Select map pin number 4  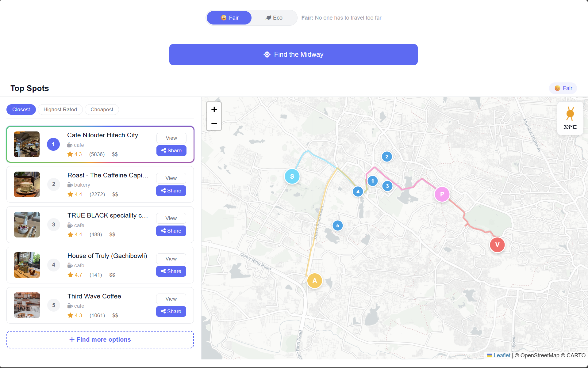(x=358, y=192)
